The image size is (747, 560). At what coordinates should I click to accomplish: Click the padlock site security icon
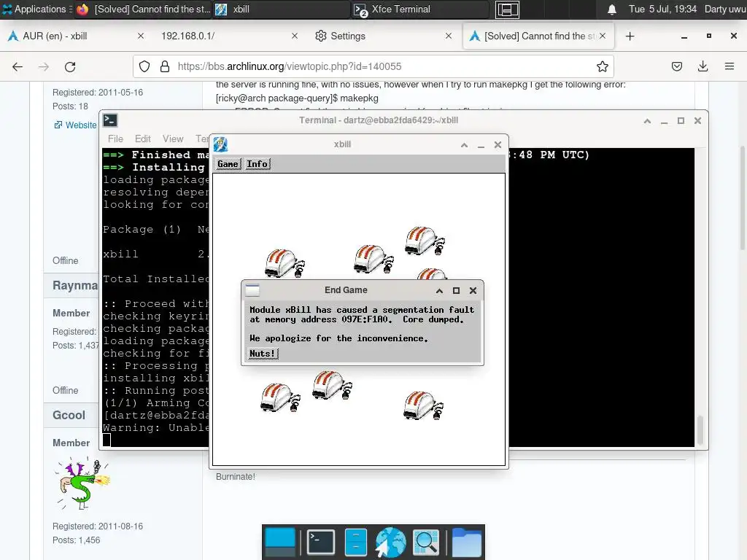(x=165, y=66)
